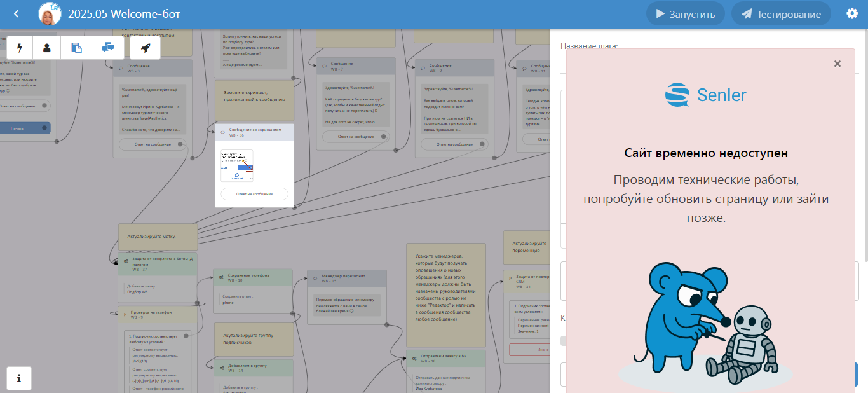Click Ответ на сообщение in WB - 7 node

tap(355, 137)
